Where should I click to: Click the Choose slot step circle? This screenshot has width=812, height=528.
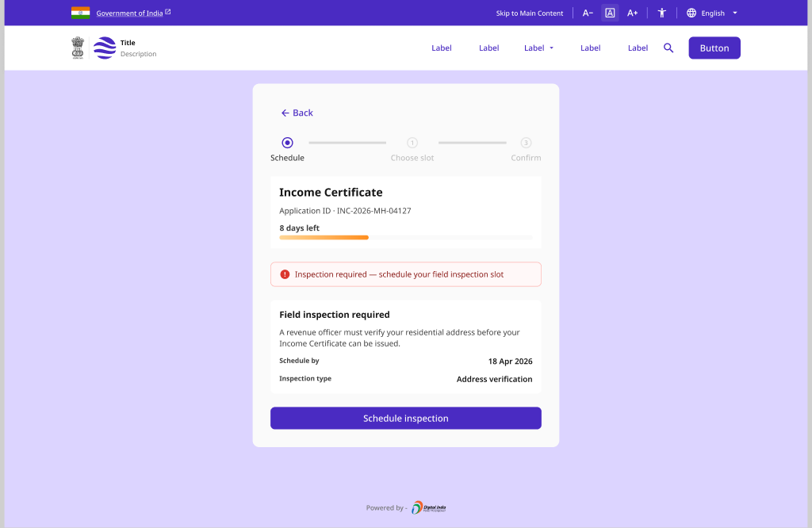412,143
